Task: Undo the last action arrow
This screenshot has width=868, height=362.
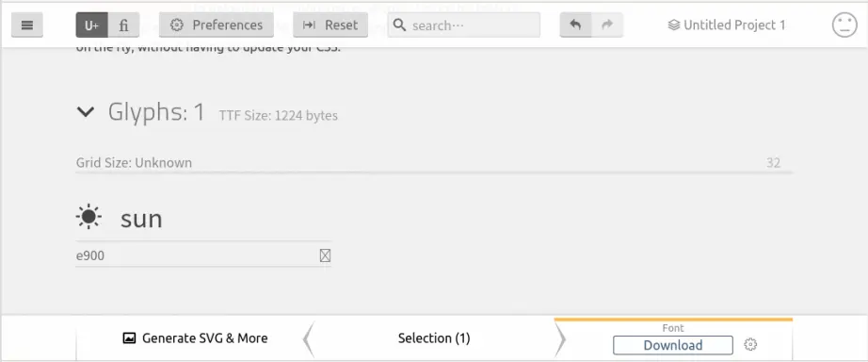Action: [x=576, y=25]
